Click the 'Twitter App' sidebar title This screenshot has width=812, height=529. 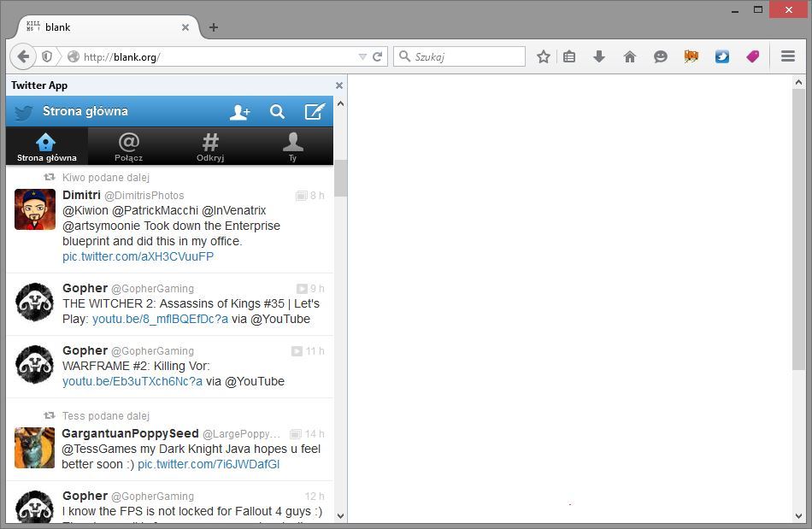point(39,85)
